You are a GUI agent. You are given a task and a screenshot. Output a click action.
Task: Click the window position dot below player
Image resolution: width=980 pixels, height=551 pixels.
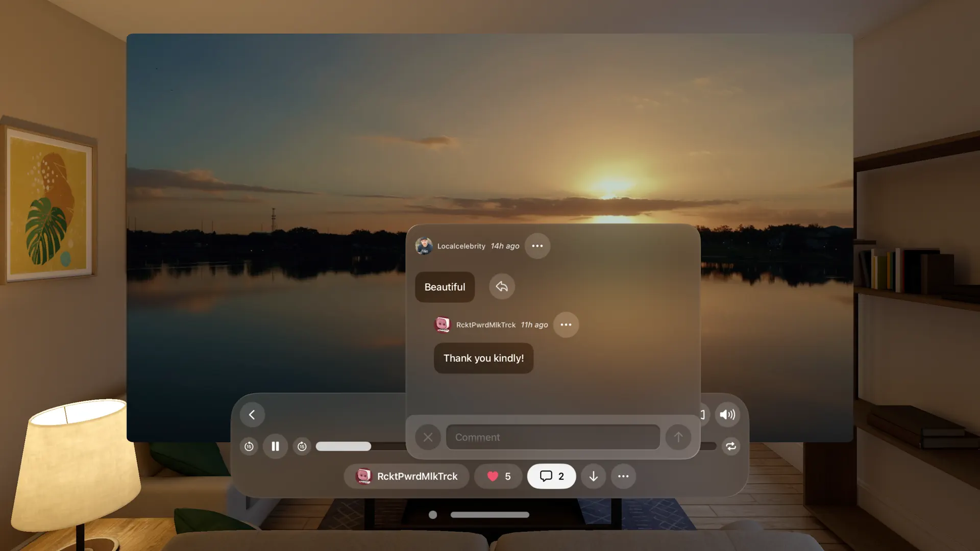pos(433,515)
